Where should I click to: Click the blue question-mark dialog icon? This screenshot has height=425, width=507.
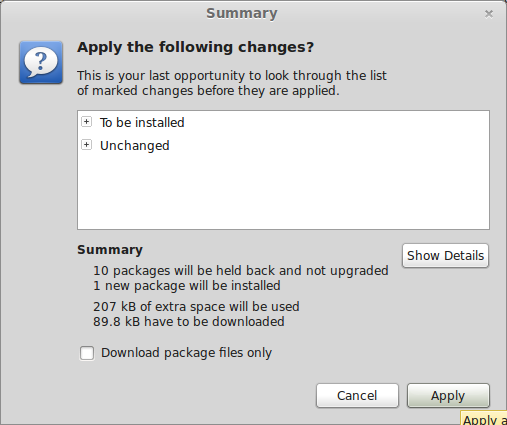(x=41, y=62)
